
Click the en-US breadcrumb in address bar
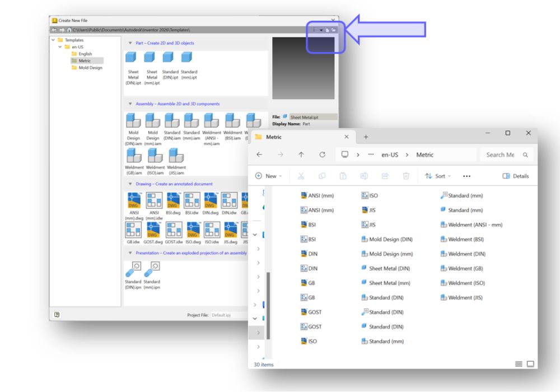[390, 155]
